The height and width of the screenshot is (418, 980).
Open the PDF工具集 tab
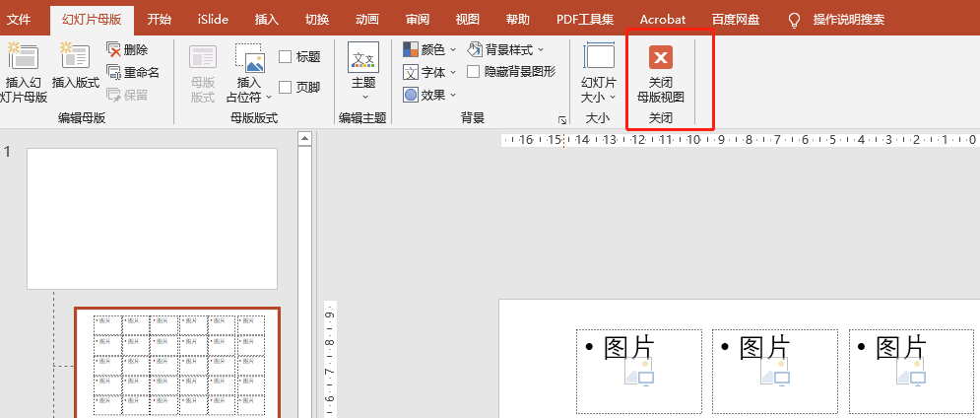click(585, 20)
